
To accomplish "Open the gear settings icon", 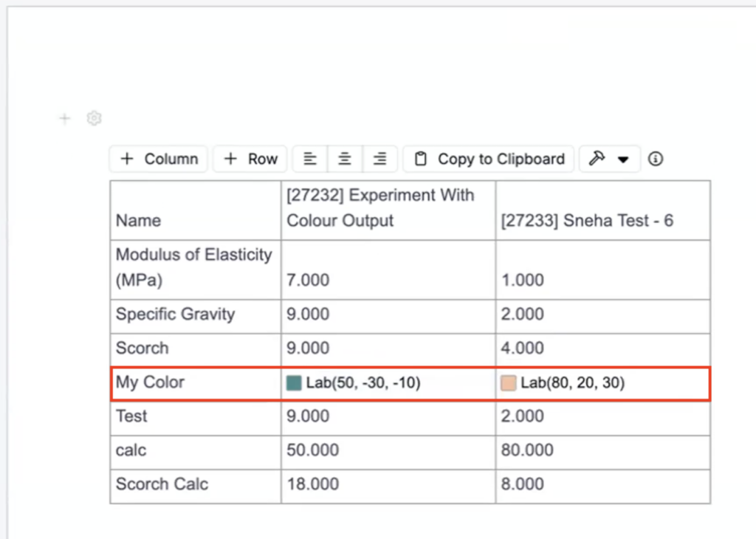I will coord(94,118).
